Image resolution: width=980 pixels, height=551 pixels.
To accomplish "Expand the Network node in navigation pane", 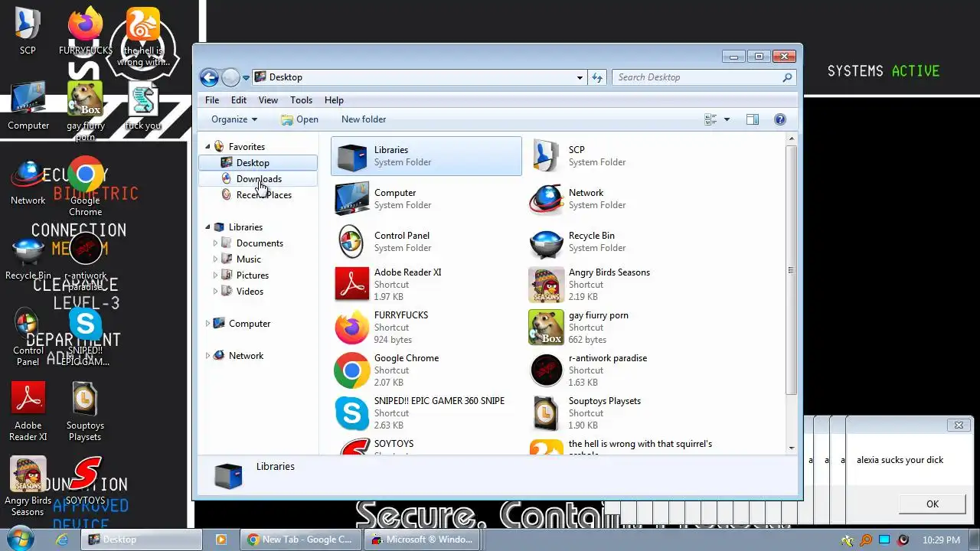I will pyautogui.click(x=207, y=356).
